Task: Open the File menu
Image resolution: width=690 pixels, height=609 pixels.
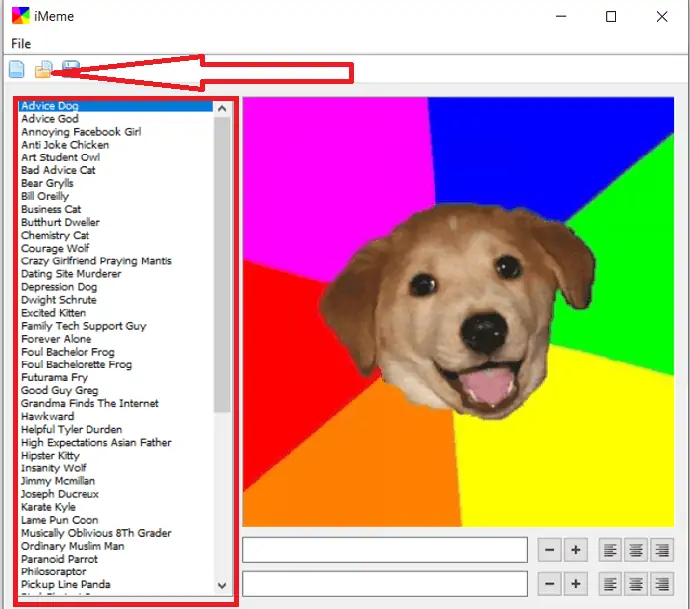Action: 21,44
